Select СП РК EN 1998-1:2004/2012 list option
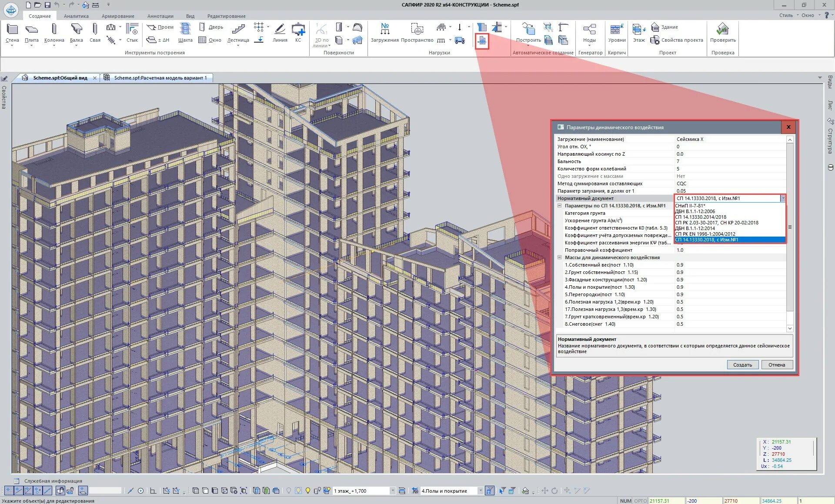 pyautogui.click(x=705, y=234)
